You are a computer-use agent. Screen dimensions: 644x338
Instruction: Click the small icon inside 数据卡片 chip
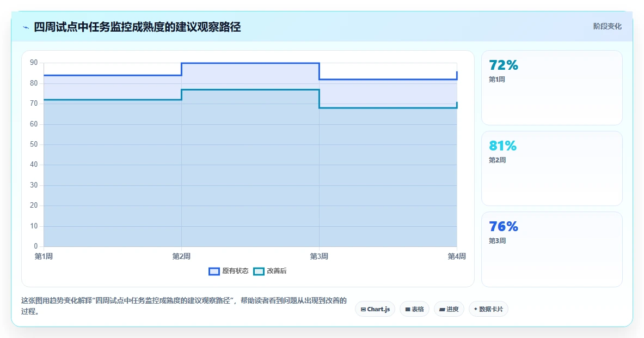pos(476,309)
